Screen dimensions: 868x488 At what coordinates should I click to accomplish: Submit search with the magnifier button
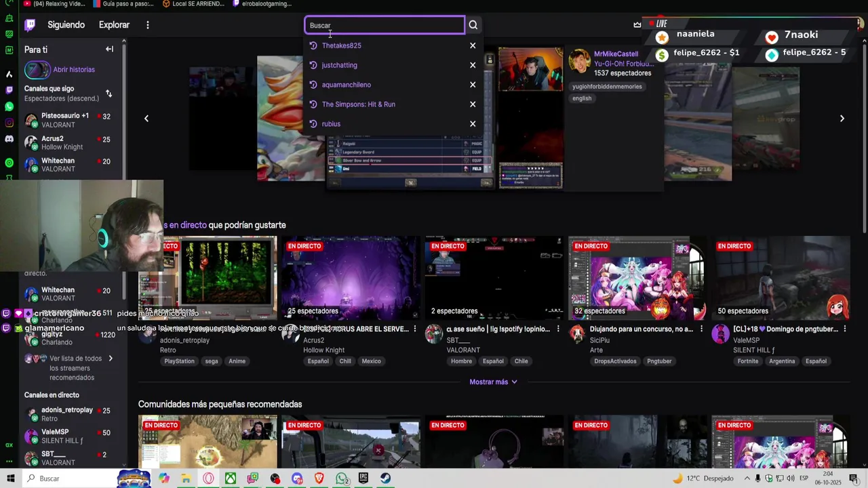pos(473,25)
